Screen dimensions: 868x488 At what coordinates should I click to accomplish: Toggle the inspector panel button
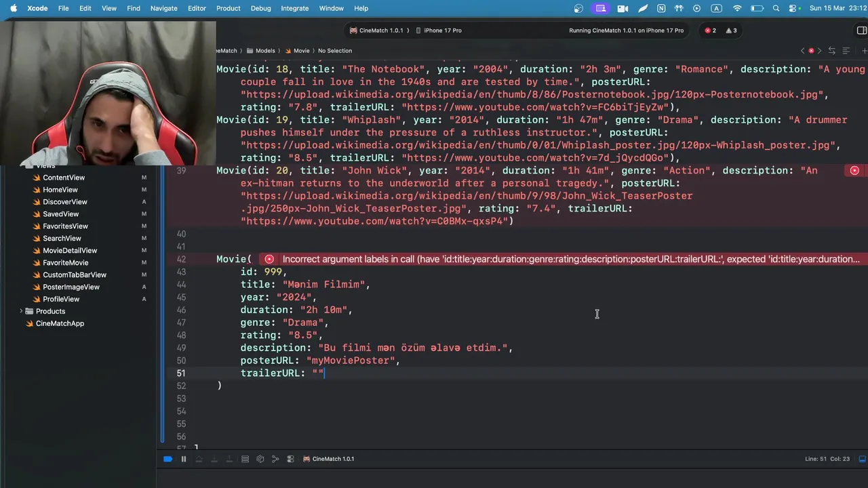[861, 30]
